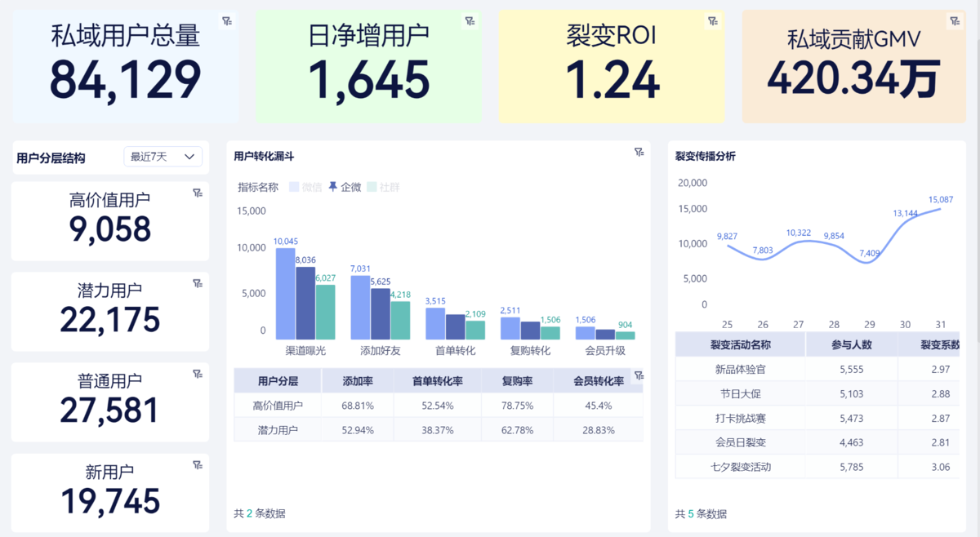Toggle 社群 series in funnel legend

click(x=383, y=187)
